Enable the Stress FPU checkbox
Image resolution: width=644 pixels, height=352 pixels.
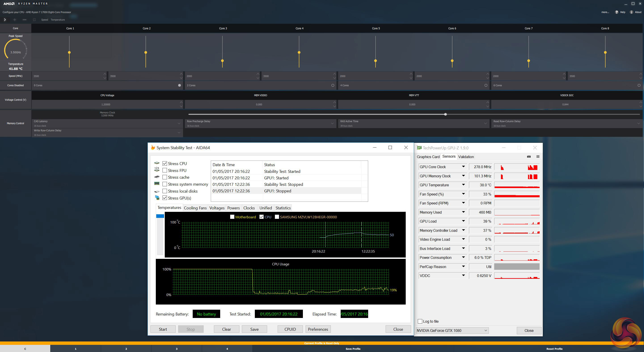[165, 170]
